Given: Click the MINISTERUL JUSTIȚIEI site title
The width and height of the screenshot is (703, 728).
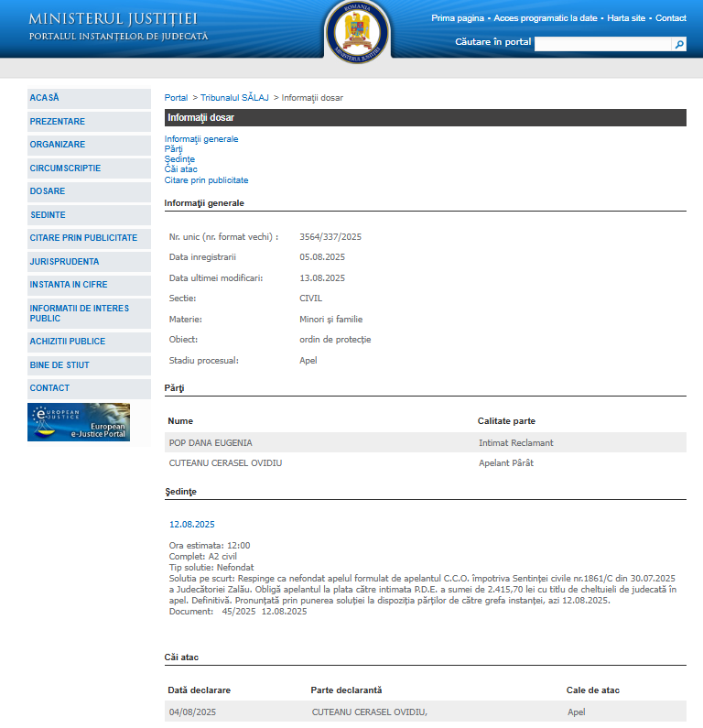Looking at the screenshot, I should [114, 19].
